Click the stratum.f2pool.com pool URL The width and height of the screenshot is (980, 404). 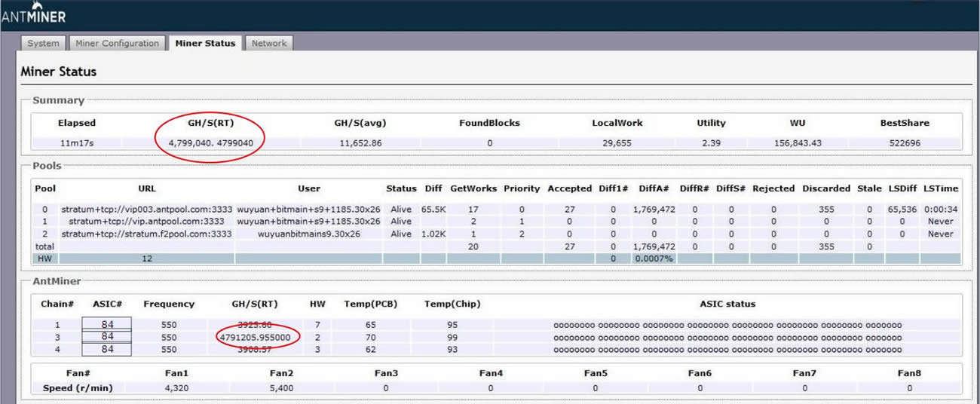coord(146,234)
